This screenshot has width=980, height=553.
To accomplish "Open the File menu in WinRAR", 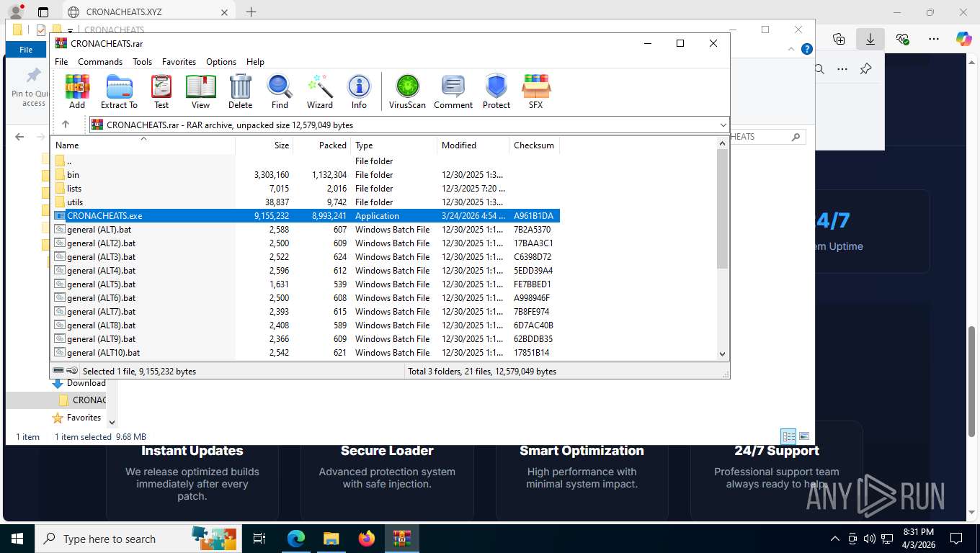I will [61, 62].
